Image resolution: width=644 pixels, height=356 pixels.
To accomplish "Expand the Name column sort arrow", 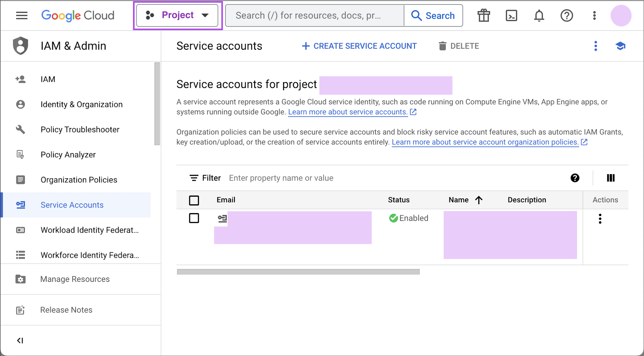I will 479,200.
